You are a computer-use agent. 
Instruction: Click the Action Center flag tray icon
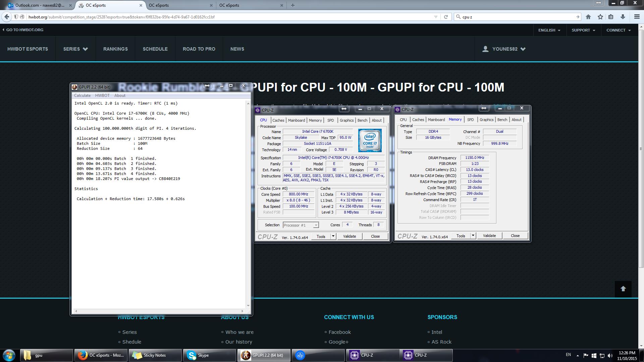tap(586, 356)
